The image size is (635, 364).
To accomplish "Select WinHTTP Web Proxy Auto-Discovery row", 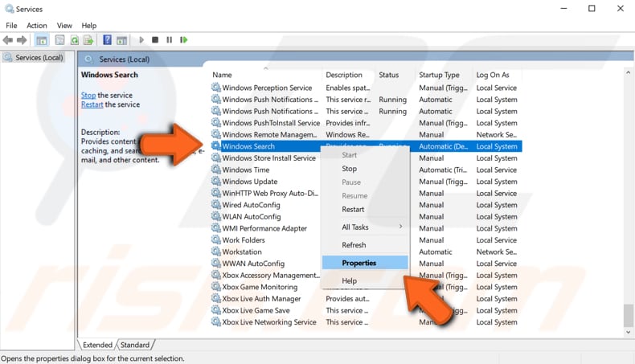I will click(x=366, y=193).
